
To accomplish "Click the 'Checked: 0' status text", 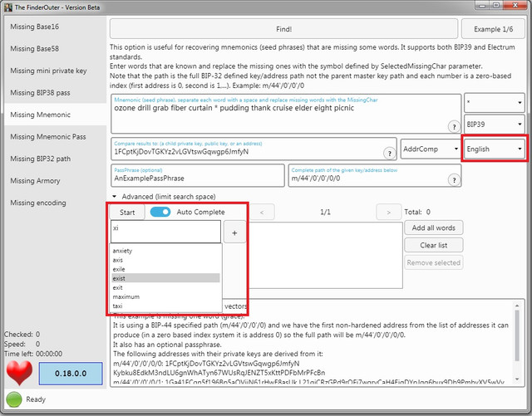I will pos(22,335).
